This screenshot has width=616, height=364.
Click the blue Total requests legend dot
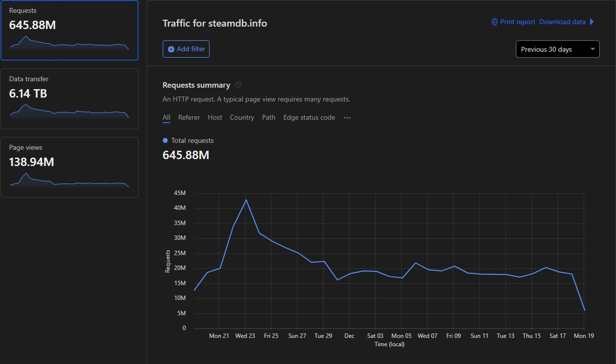[165, 141]
